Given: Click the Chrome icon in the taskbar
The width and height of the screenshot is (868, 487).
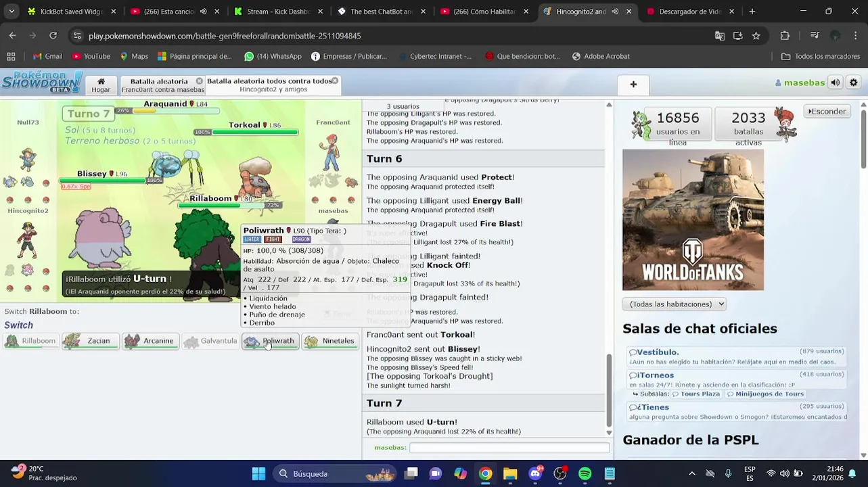Looking at the screenshot, I should [x=485, y=473].
